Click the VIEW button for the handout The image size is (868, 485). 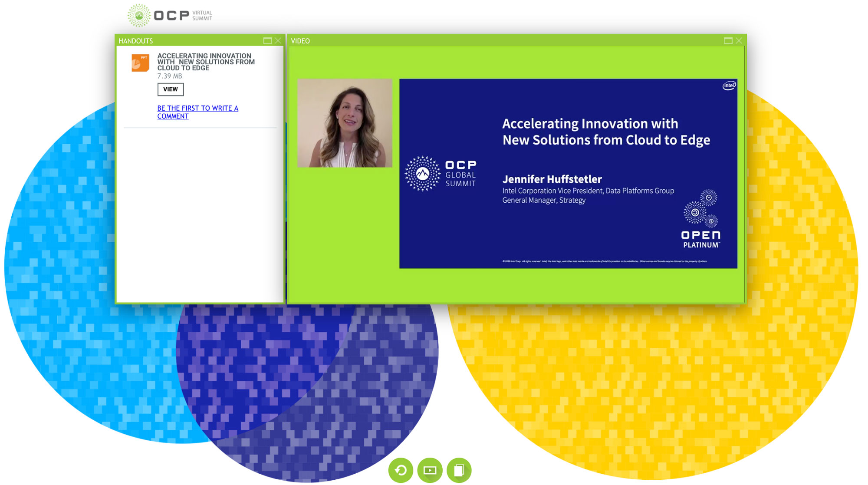coord(170,89)
